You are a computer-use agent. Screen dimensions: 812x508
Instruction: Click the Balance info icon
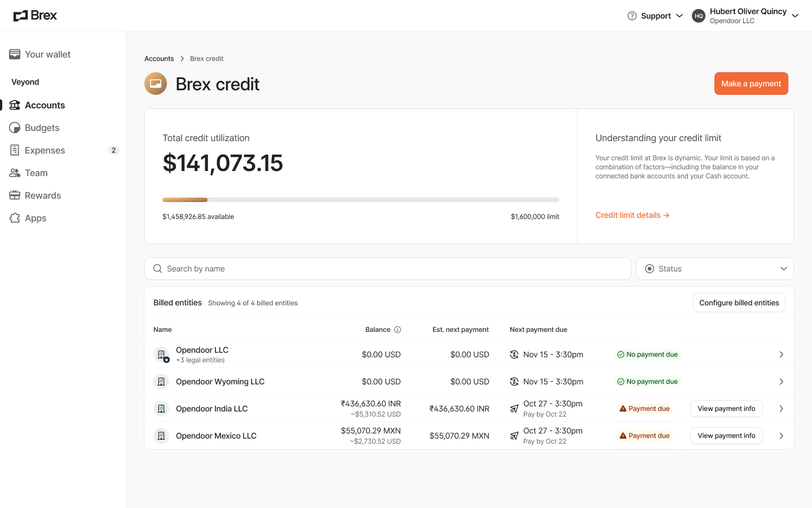(398, 330)
